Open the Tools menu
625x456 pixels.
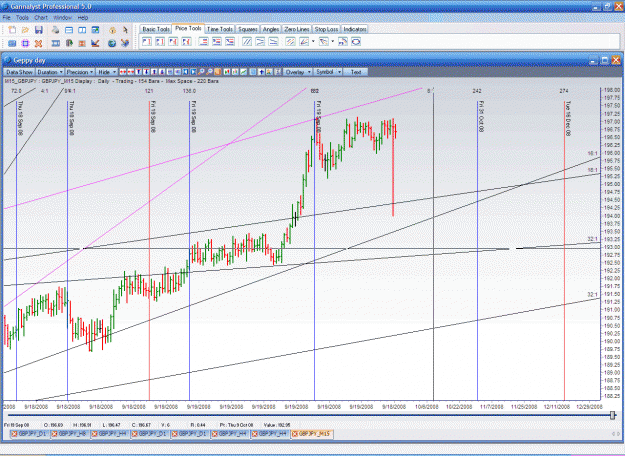(22, 18)
